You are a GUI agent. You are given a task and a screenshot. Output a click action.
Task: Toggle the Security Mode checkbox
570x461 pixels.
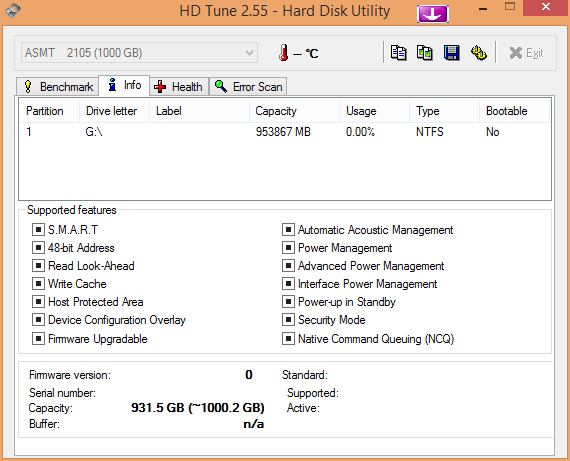[x=288, y=320]
